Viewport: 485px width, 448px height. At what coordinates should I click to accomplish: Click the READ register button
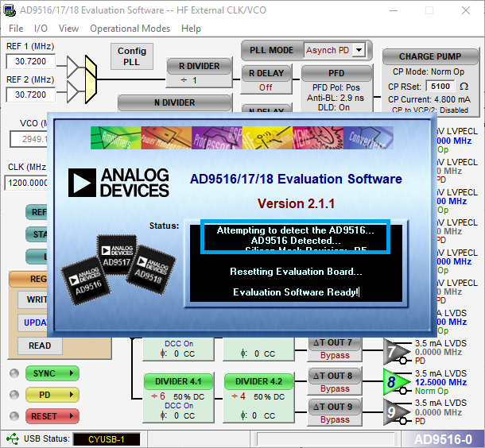click(40, 346)
